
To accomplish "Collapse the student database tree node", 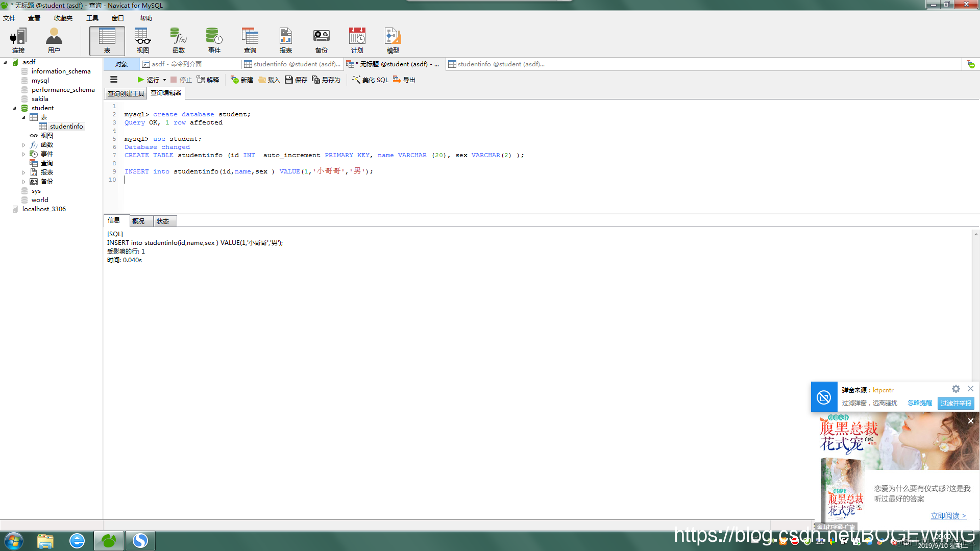I will (x=14, y=108).
